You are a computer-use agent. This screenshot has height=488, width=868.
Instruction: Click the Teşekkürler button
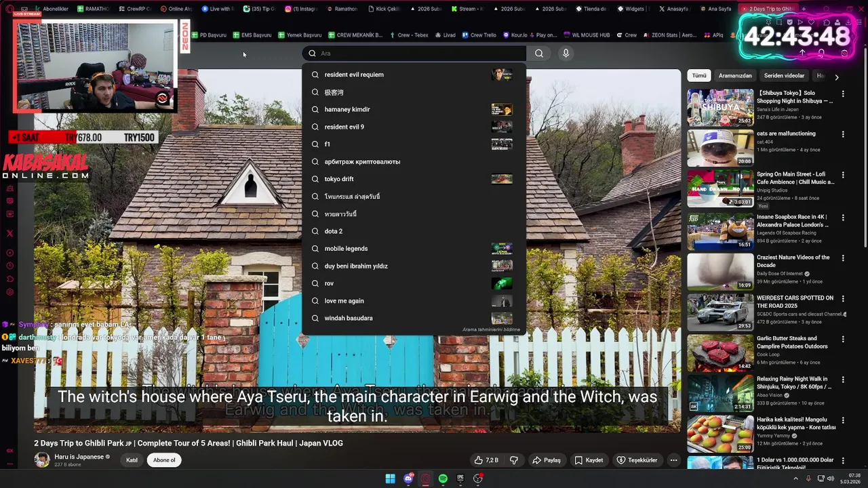coord(637,460)
